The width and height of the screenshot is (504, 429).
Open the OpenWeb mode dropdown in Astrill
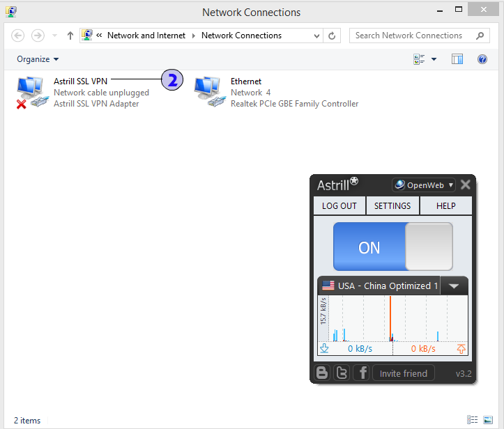424,185
